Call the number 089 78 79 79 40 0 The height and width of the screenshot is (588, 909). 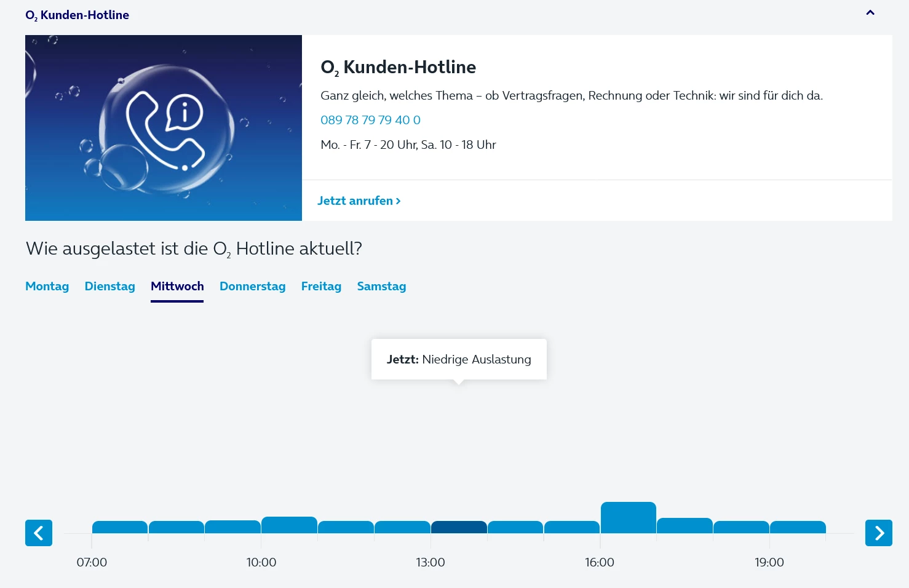point(370,120)
